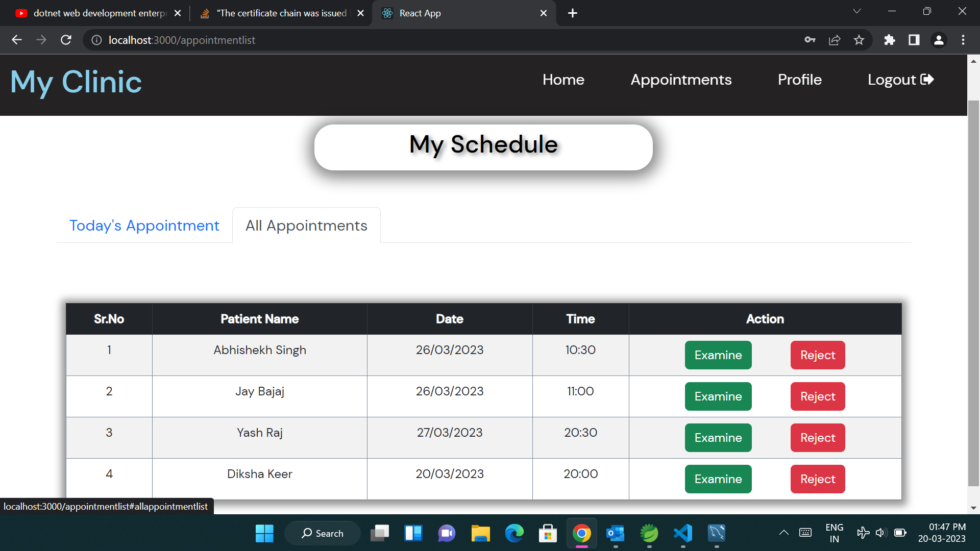Select the All Appointments tab
Screen dimensions: 980x551
click(306, 226)
